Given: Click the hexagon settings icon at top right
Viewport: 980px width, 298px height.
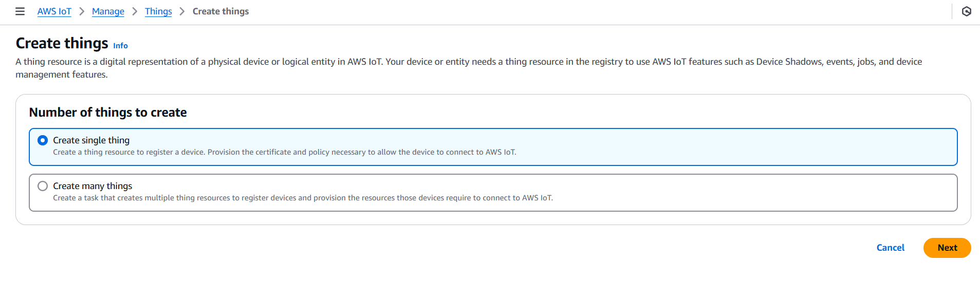Looking at the screenshot, I should 966,11.
